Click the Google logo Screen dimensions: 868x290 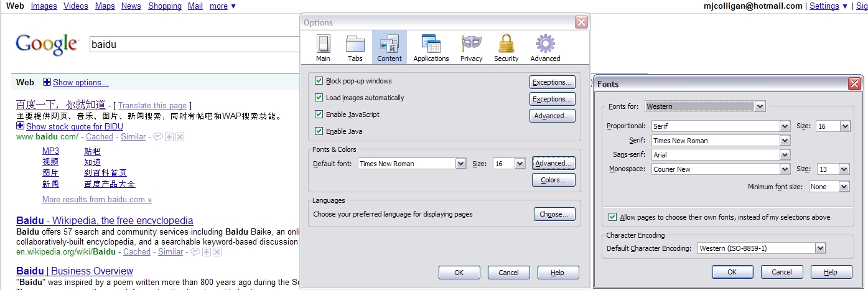tap(47, 44)
